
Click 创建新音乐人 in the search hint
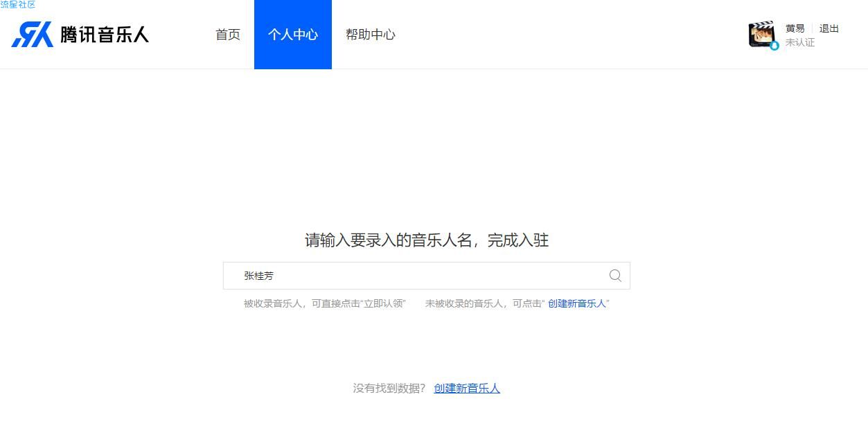tap(577, 303)
